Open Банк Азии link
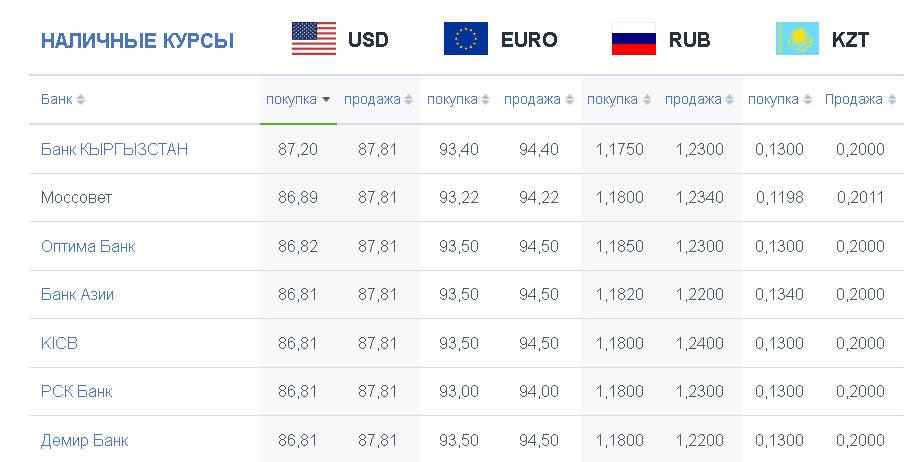This screenshot has height=462, width=920. click(77, 294)
